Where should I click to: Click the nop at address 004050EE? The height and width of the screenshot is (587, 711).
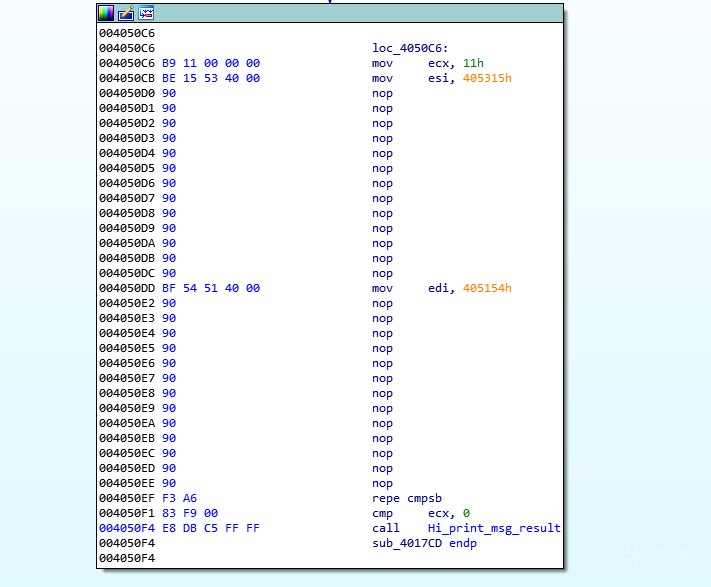pyautogui.click(x=382, y=483)
